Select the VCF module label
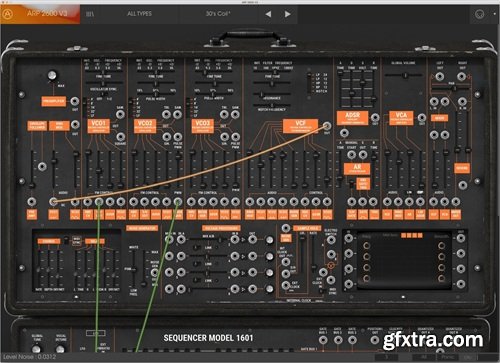This screenshot has width=500, height=363. pyautogui.click(x=300, y=126)
